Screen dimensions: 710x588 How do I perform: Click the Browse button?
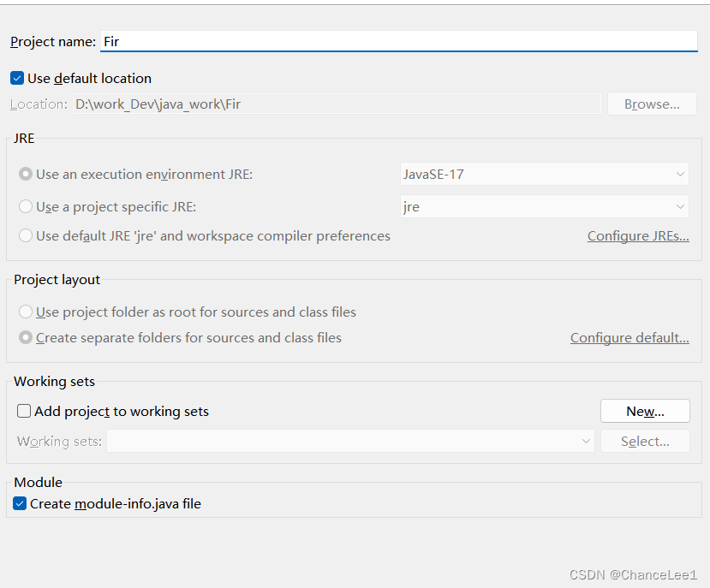pyautogui.click(x=652, y=104)
